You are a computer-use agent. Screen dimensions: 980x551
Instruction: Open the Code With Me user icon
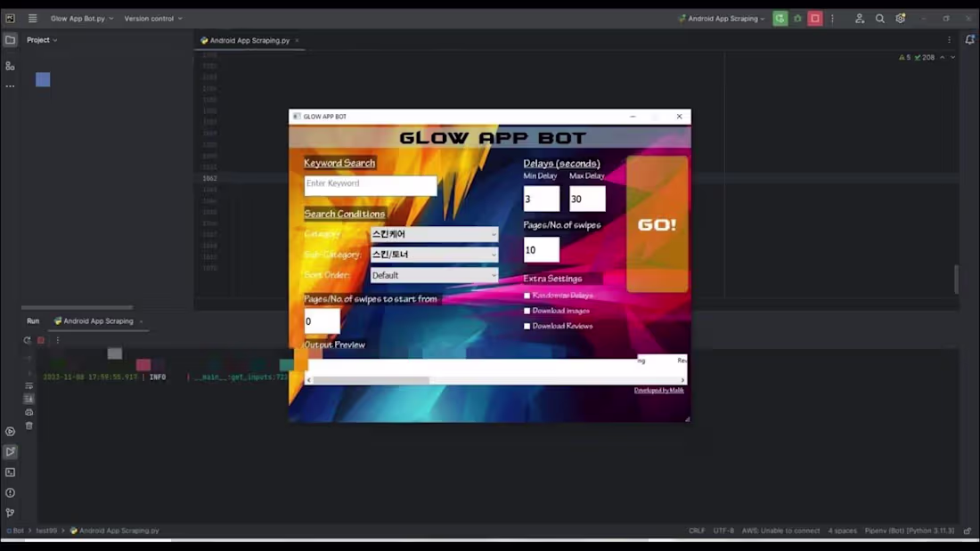(860, 19)
